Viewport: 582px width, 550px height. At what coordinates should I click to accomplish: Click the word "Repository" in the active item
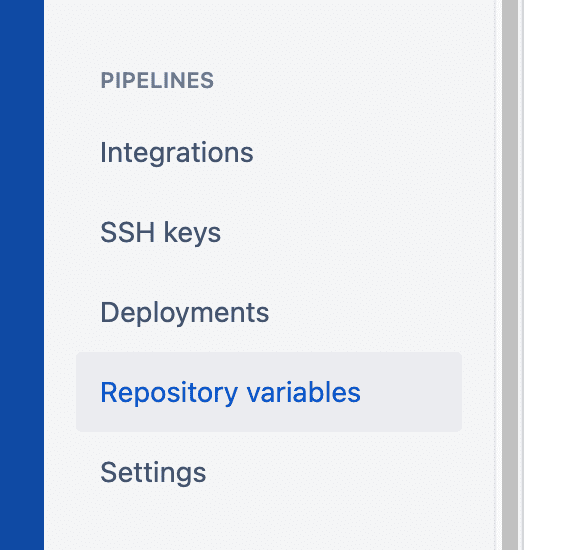click(169, 393)
